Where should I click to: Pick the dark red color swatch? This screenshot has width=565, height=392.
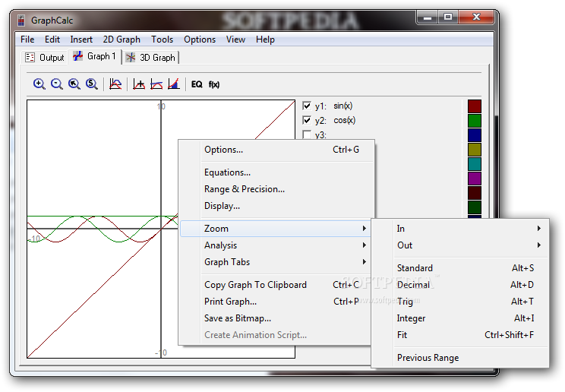(x=475, y=106)
